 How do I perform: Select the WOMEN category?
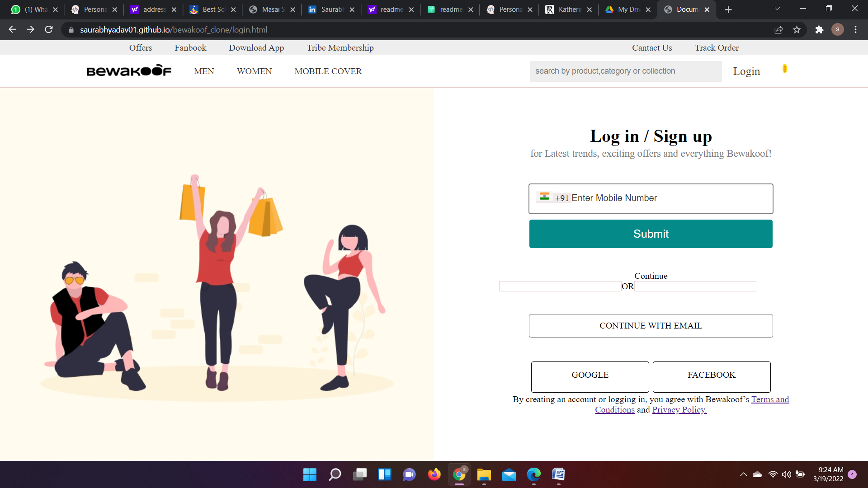tap(254, 71)
